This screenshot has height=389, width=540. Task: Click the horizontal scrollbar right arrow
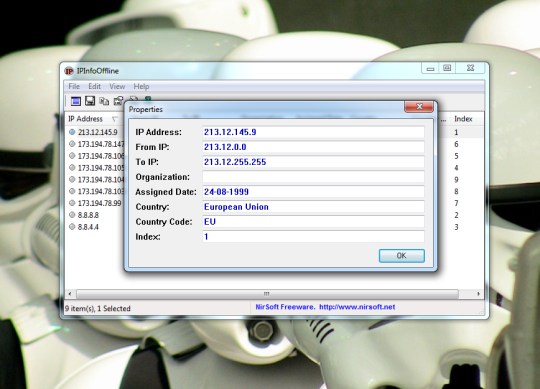(x=478, y=294)
